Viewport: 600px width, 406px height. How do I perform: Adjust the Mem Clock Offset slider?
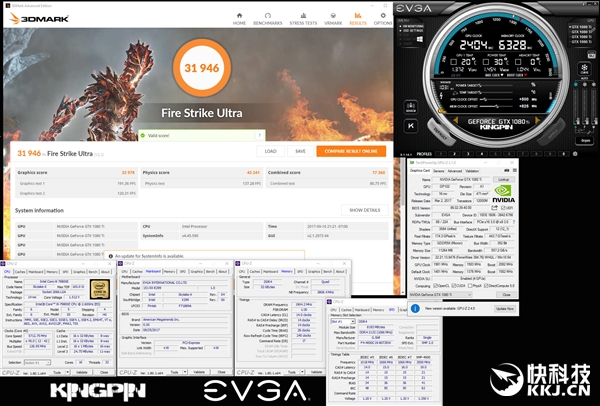tap(496, 106)
